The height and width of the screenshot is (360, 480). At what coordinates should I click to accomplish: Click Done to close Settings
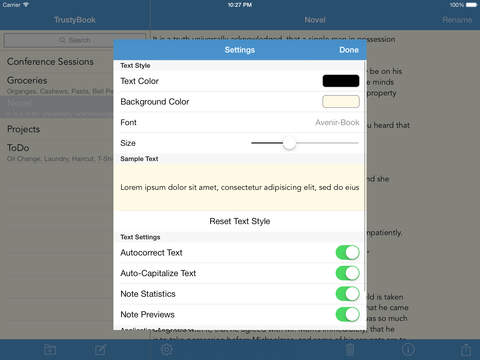click(x=349, y=50)
